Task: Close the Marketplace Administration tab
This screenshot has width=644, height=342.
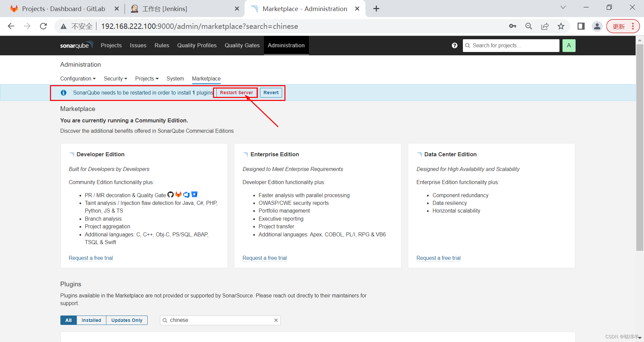Action: coord(357,9)
